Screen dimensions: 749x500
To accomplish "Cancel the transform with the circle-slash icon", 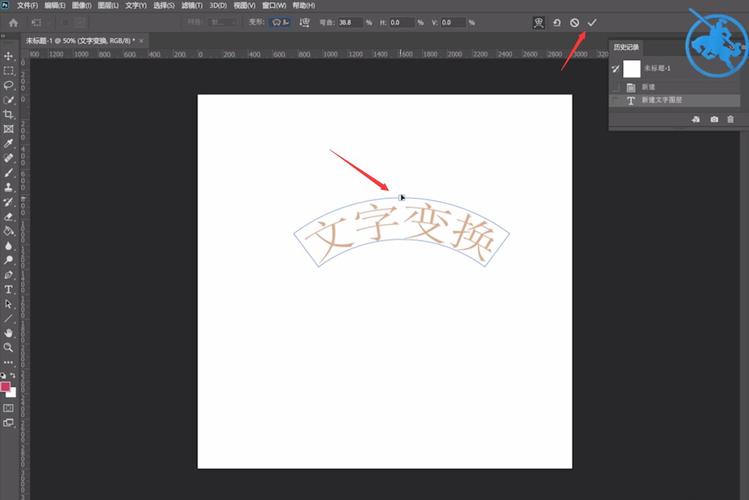I will coord(575,22).
